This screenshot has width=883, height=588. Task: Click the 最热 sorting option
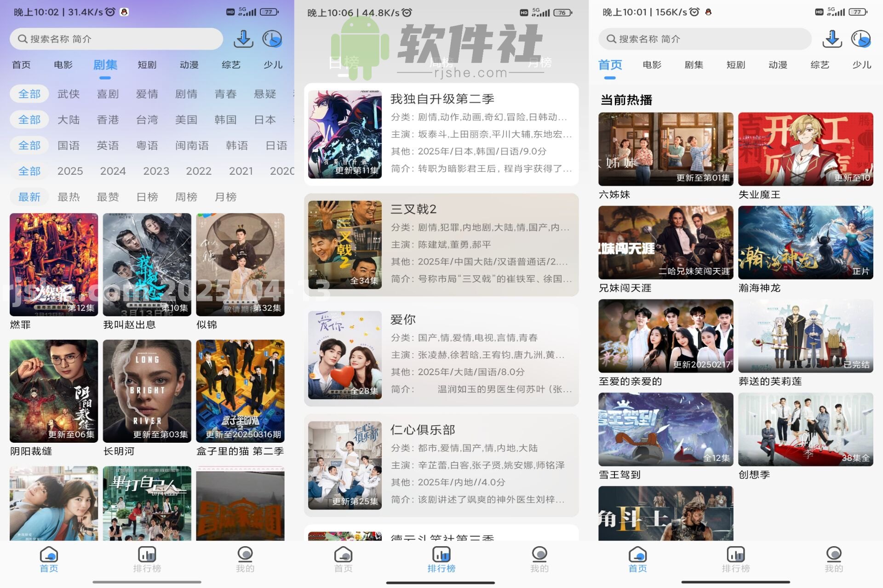tap(68, 197)
